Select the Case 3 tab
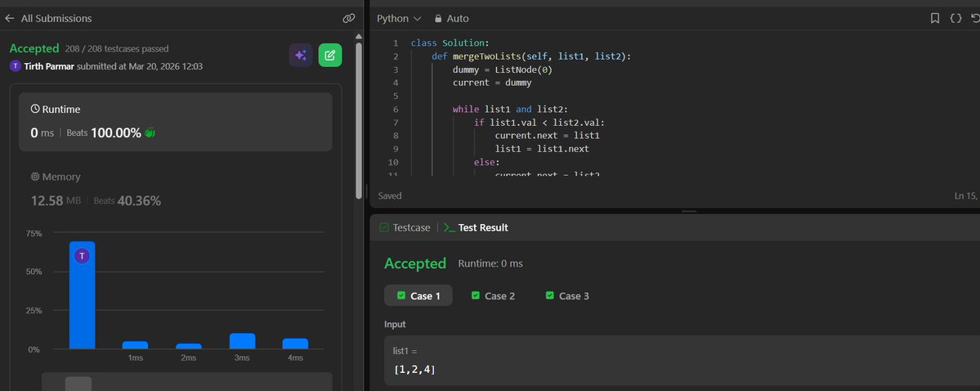The height and width of the screenshot is (391, 980). coord(567,296)
